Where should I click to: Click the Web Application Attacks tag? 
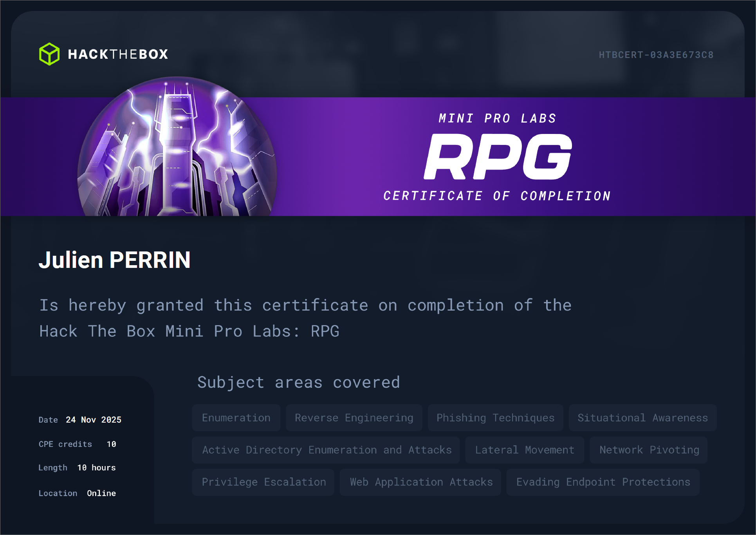pos(420,482)
